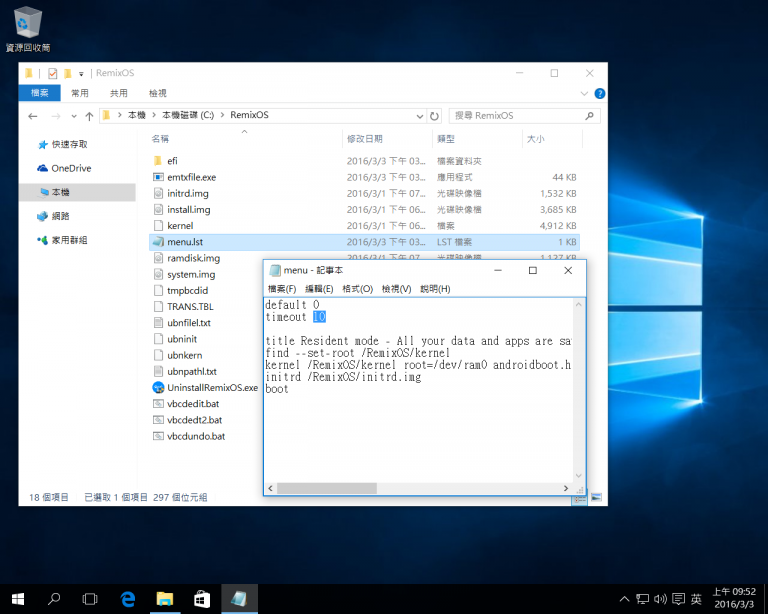Click 本機 in the address breadcrumb
768x614 pixels.
pos(137,115)
